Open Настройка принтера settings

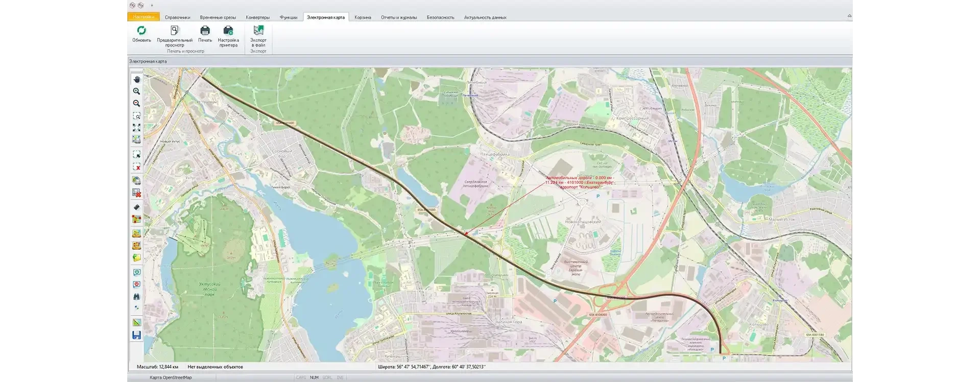228,35
